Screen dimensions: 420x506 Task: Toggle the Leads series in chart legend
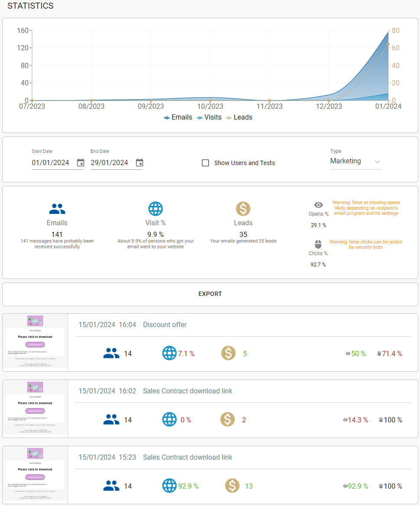240,117
